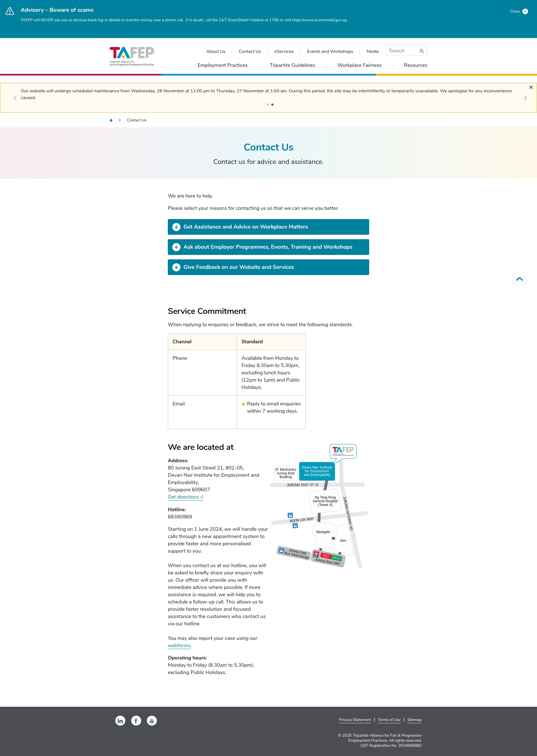Show previous notice with left chevron
This screenshot has height=756, width=537.
coord(15,98)
